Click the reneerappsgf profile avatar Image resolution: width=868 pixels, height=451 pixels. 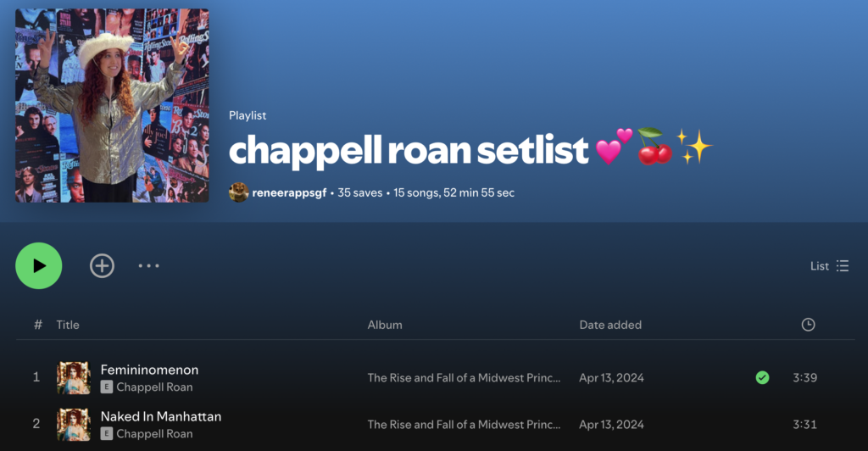238,192
